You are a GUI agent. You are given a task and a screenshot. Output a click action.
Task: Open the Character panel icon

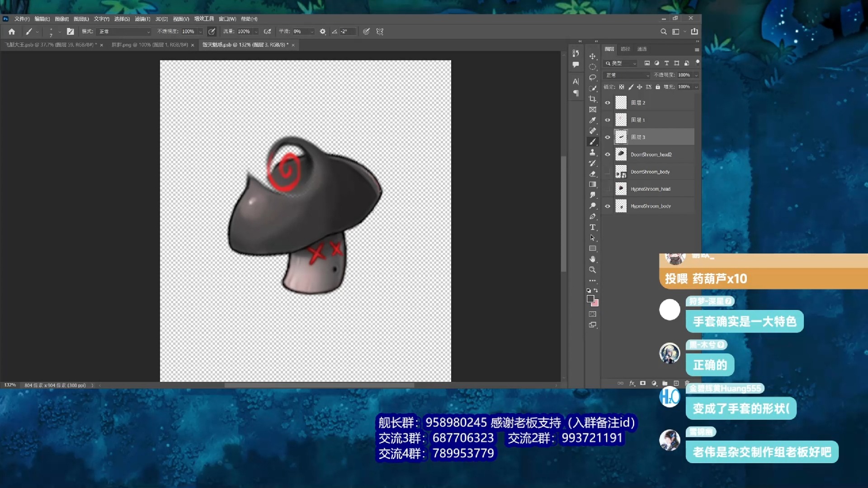(x=576, y=82)
